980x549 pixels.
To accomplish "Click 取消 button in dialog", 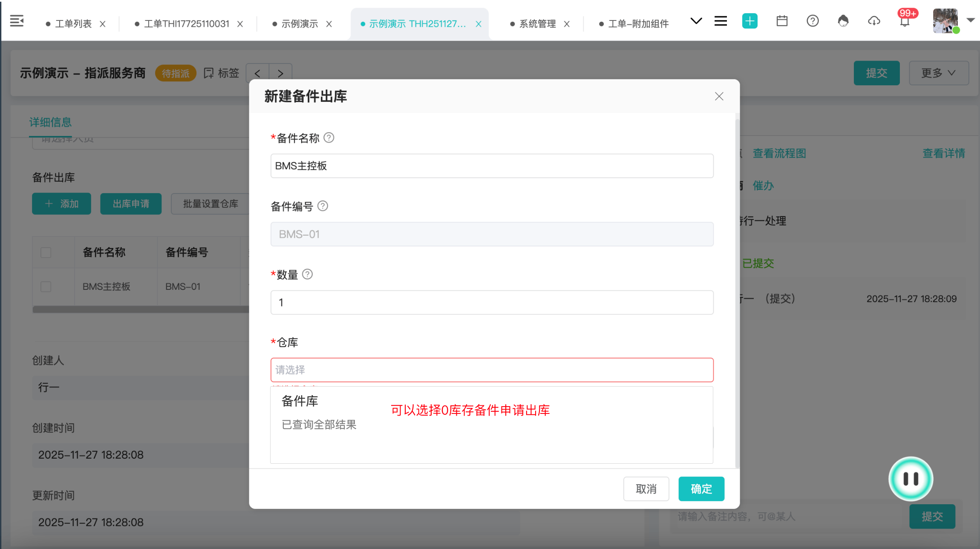I will tap(646, 489).
